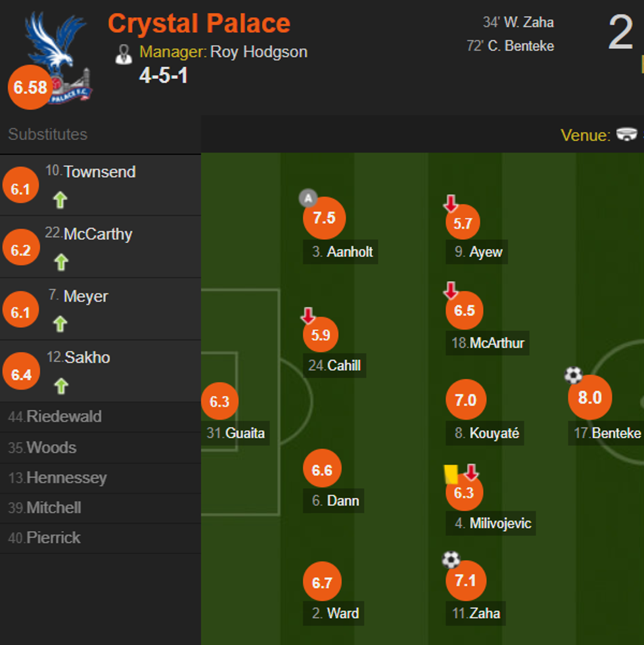644x645 pixels.
Task: Click Cahill's red substitution arrow
Action: pos(308,316)
